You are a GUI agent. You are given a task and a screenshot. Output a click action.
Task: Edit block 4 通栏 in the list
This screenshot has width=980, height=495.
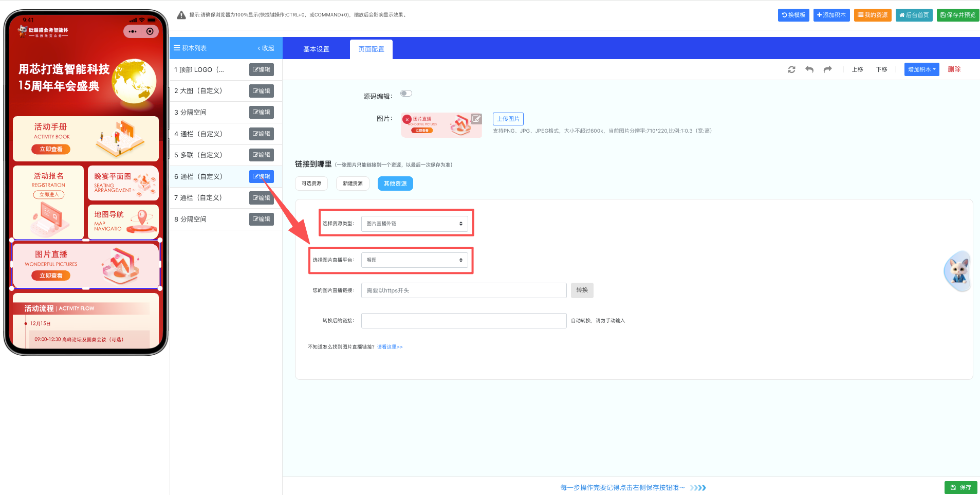point(261,134)
